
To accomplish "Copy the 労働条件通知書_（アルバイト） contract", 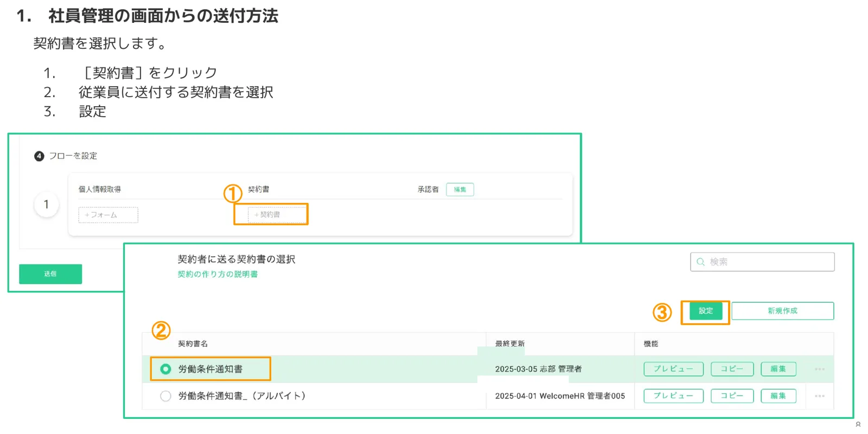I will [x=732, y=396].
